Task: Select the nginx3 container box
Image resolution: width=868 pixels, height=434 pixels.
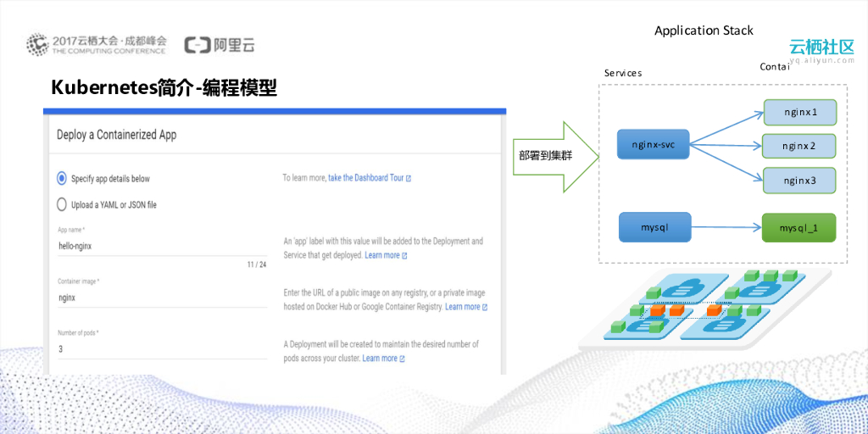Action: pos(800,181)
